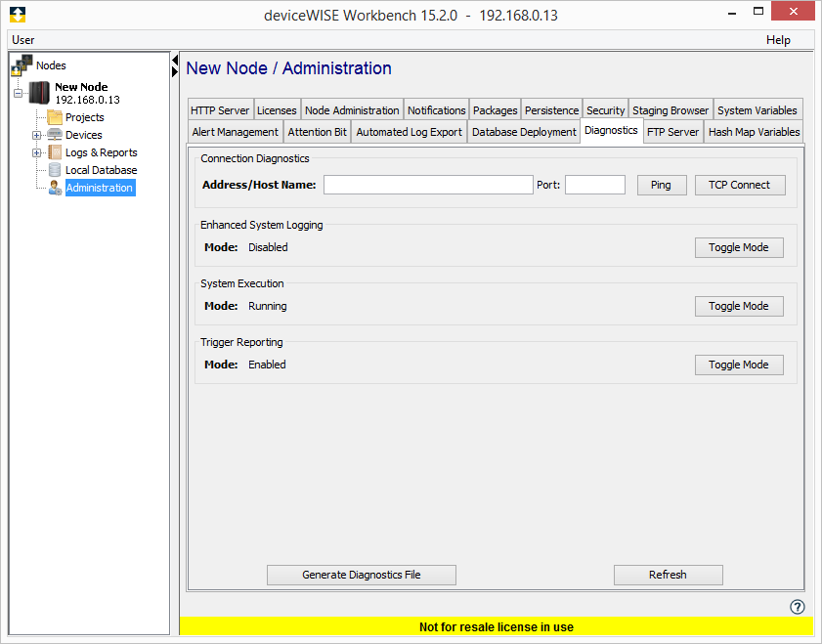Viewport: 822px width, 644px height.
Task: Toggle the Enhanced System Logging mode
Action: [738, 247]
